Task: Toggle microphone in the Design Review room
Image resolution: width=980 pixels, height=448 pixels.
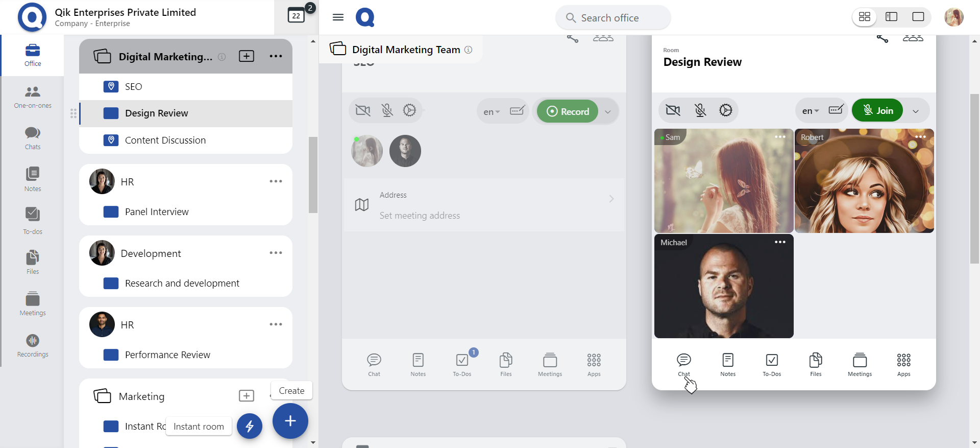Action: (700, 110)
